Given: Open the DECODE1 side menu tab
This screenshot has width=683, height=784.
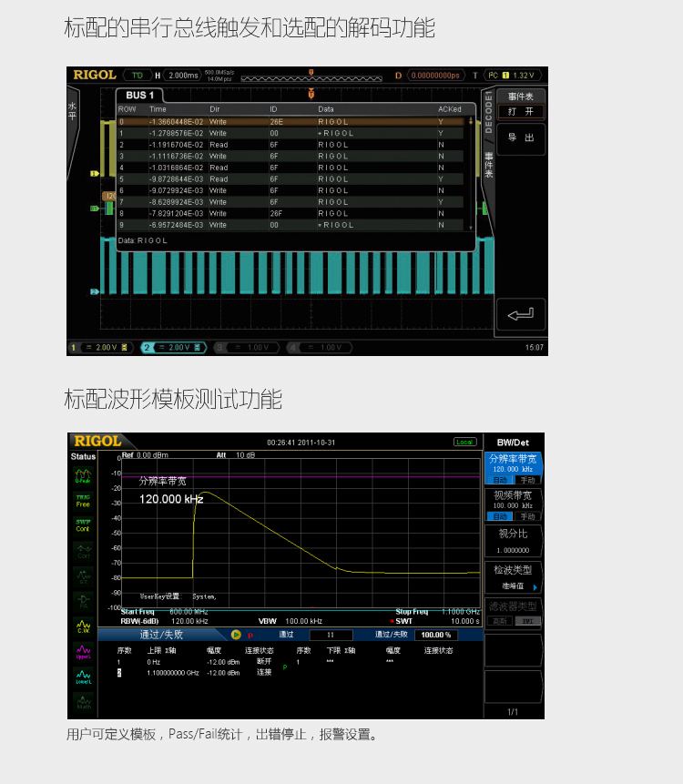Looking at the screenshot, I should [488, 112].
